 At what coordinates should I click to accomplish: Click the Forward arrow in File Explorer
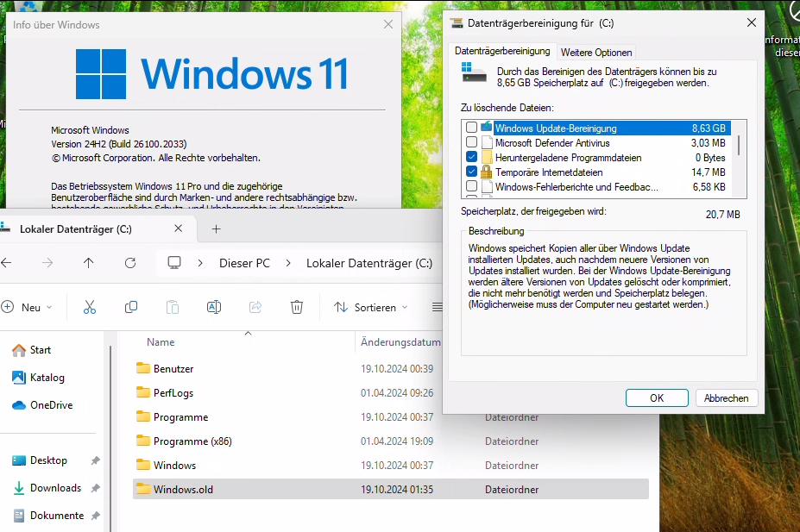(x=47, y=263)
